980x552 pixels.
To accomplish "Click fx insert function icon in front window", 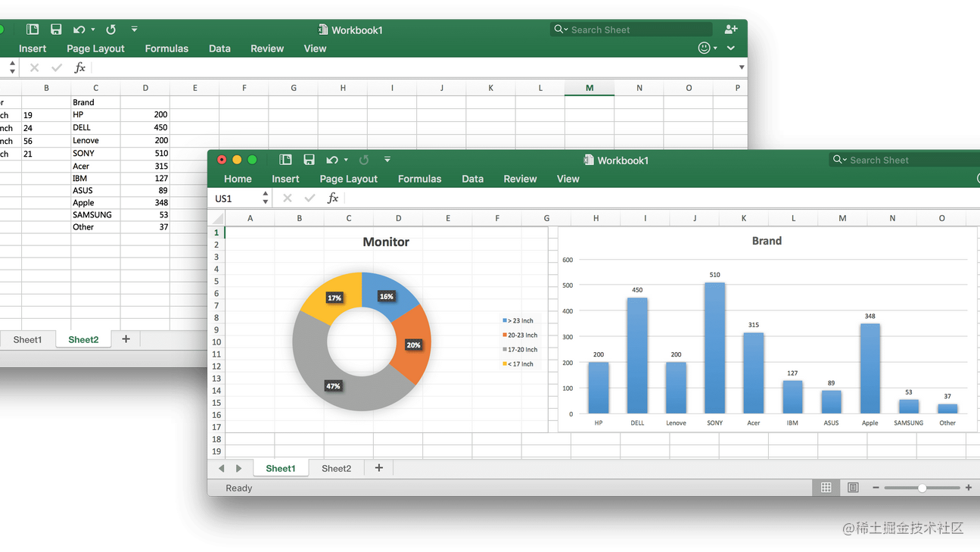I will point(332,198).
